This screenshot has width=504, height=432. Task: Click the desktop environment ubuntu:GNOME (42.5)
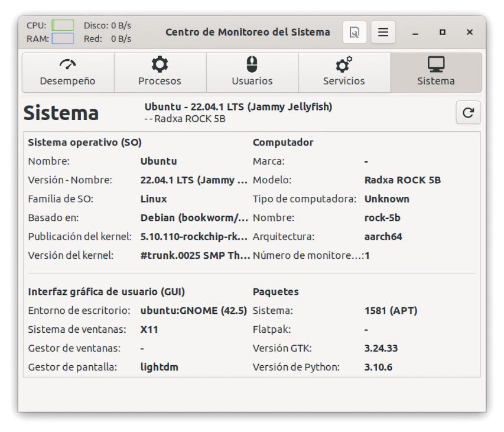(x=193, y=310)
